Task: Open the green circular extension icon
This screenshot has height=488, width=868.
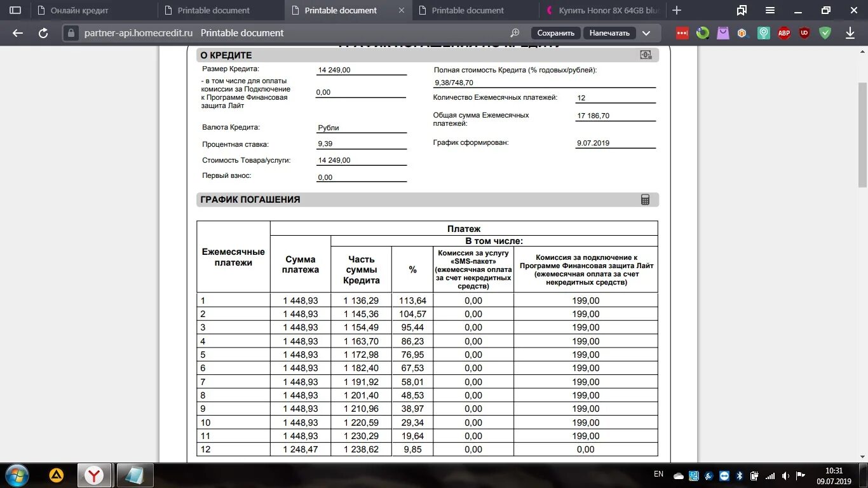Action: (x=702, y=33)
